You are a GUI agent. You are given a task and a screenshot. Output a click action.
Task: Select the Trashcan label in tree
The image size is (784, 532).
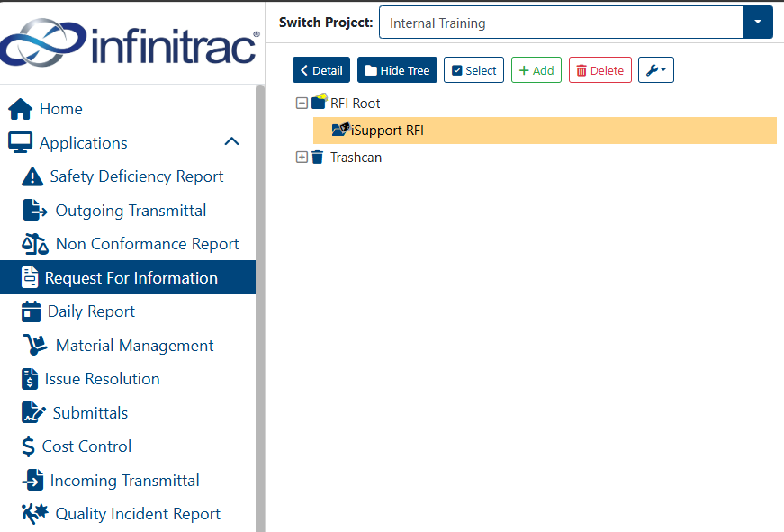click(x=356, y=158)
